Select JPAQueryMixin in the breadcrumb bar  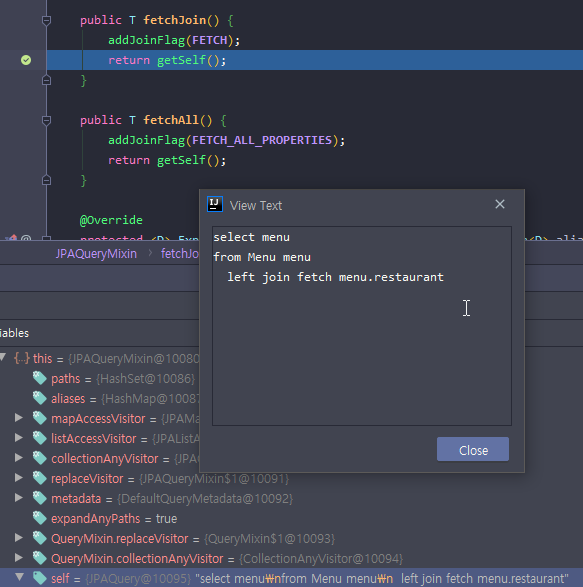[x=96, y=254]
